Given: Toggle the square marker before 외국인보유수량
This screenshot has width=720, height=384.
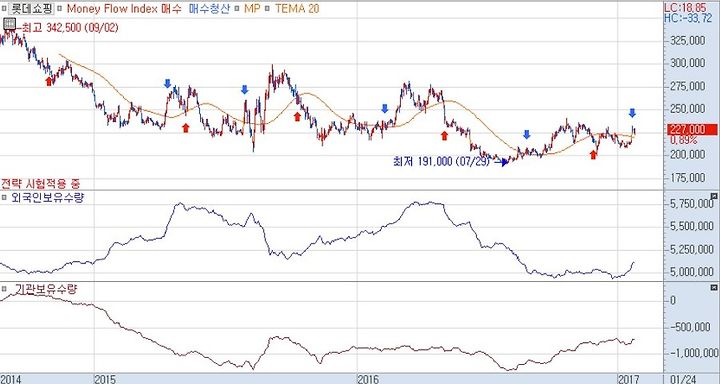Looking at the screenshot, I should click(x=4, y=198).
